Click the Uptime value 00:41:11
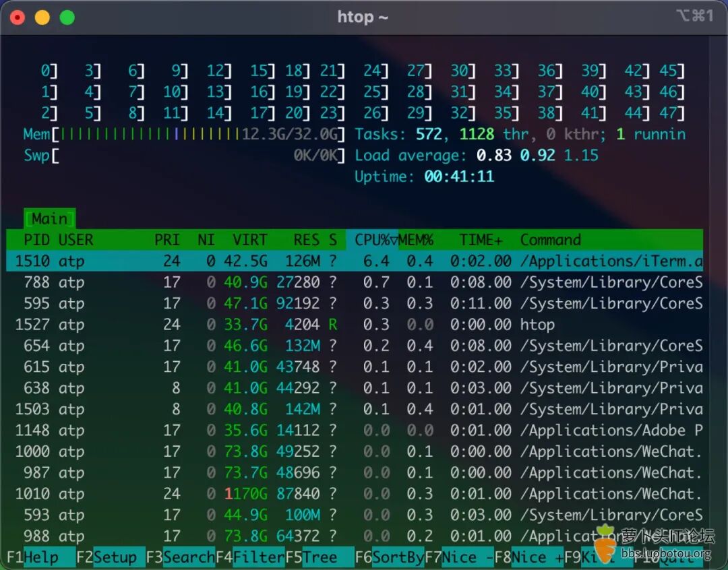The width and height of the screenshot is (728, 570). tap(459, 177)
